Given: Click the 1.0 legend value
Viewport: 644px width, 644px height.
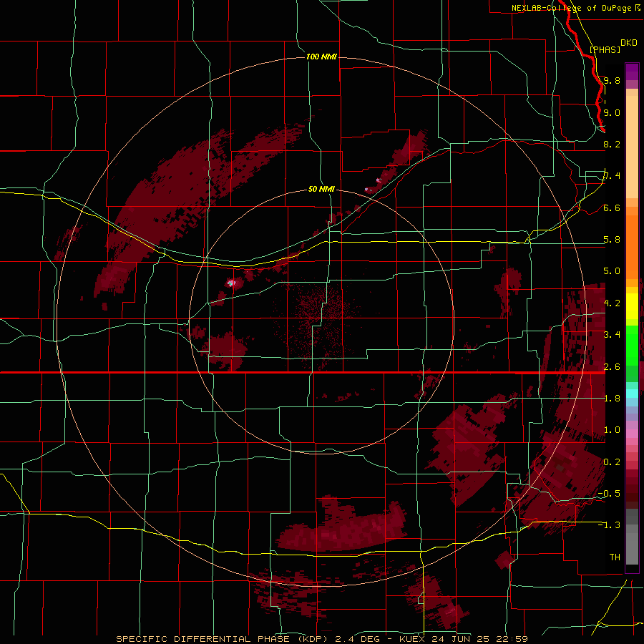Looking at the screenshot, I should coord(612,430).
